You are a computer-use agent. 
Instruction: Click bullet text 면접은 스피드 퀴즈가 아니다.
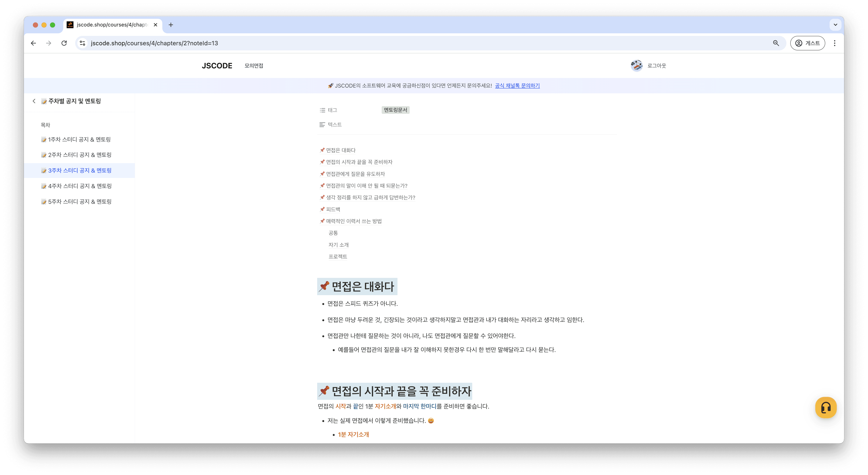(363, 303)
